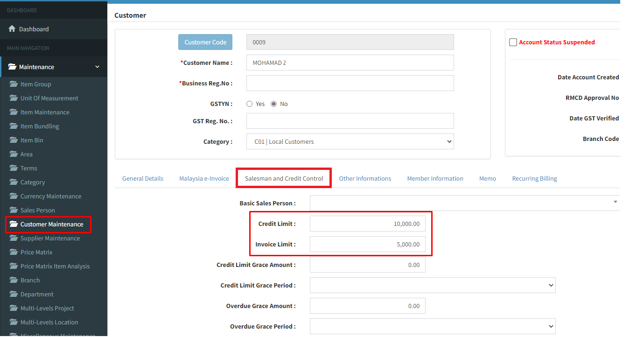Open Supplier Maintenance in the sidebar

click(50, 238)
